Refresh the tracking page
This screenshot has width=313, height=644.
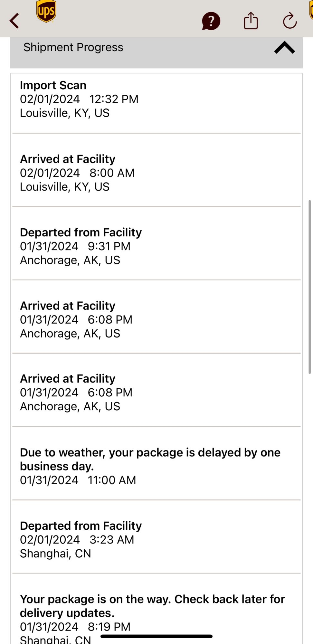pyautogui.click(x=290, y=21)
